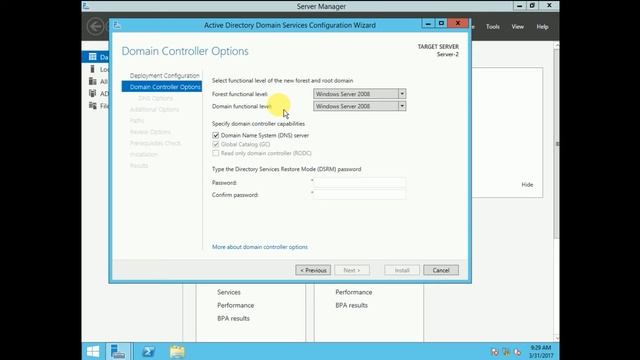This screenshot has width=640, height=360.
Task: Minimize the configuration wizard window
Action: tap(428, 24)
